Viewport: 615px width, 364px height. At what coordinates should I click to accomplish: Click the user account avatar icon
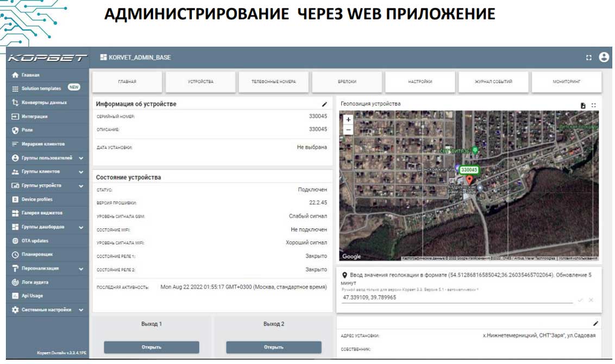click(604, 57)
